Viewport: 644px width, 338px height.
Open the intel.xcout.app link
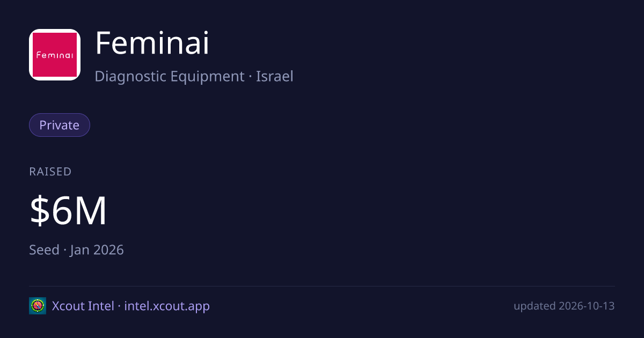pyautogui.click(x=167, y=306)
